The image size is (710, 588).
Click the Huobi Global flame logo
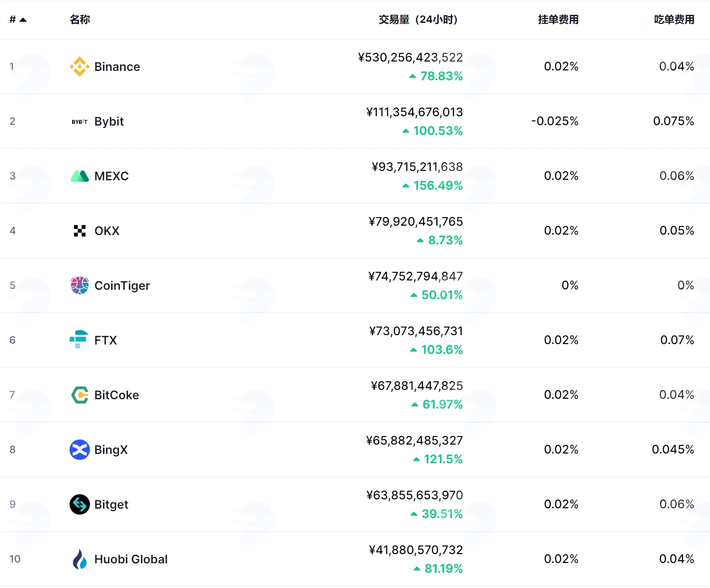click(79, 559)
